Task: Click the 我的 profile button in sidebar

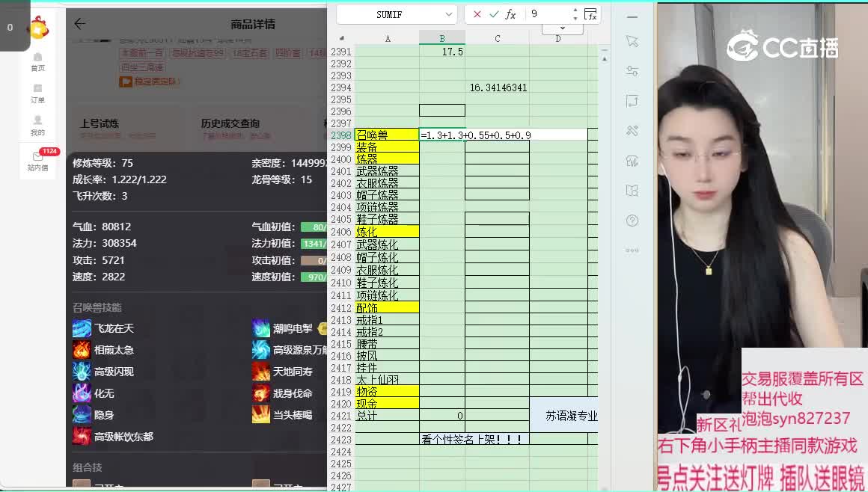Action: coord(37,125)
